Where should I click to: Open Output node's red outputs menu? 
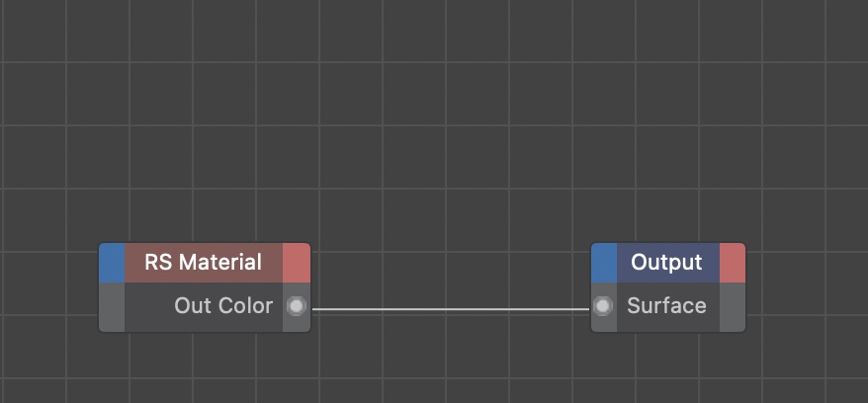coord(732,263)
